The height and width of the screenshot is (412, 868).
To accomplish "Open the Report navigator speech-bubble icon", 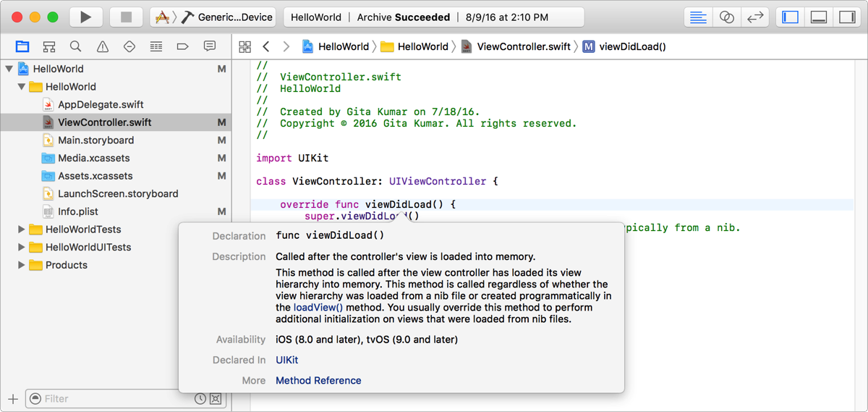I will tap(210, 47).
